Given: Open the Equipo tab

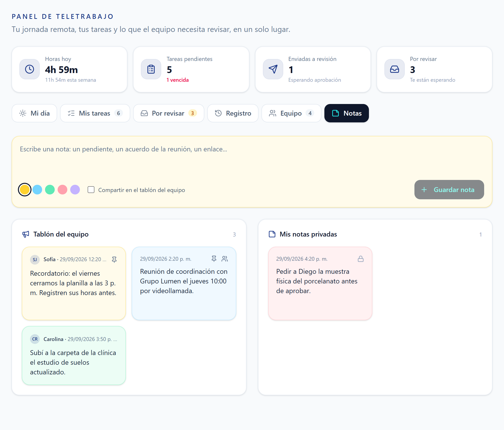Looking at the screenshot, I should point(291,113).
